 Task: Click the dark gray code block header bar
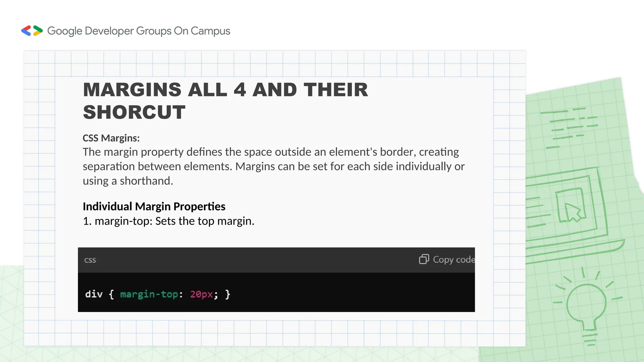pyautogui.click(x=252, y=260)
